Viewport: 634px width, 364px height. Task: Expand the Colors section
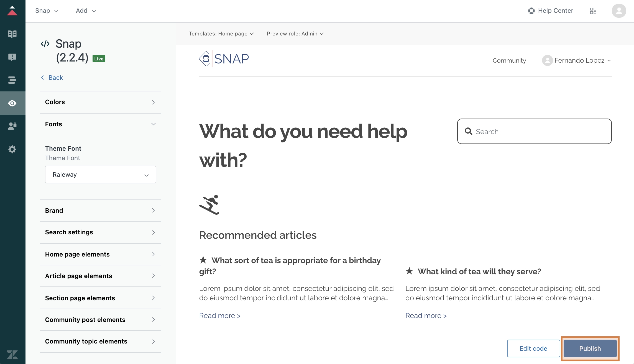100,102
